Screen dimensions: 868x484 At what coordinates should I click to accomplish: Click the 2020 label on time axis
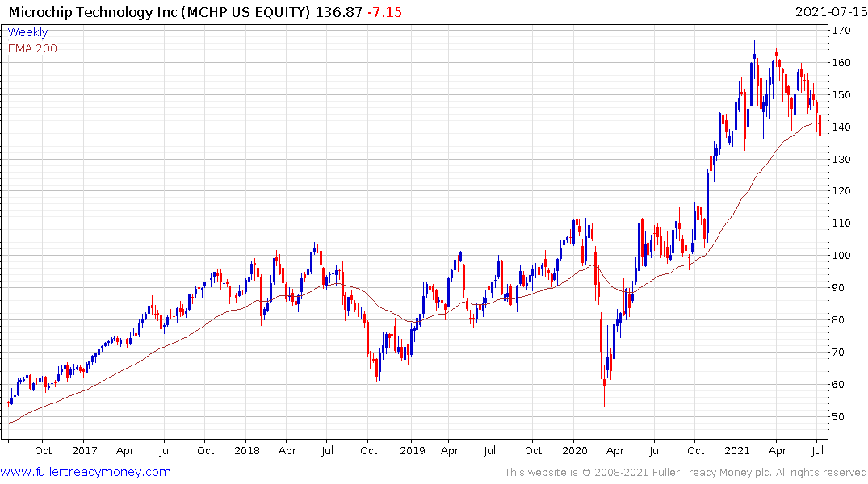pyautogui.click(x=575, y=450)
